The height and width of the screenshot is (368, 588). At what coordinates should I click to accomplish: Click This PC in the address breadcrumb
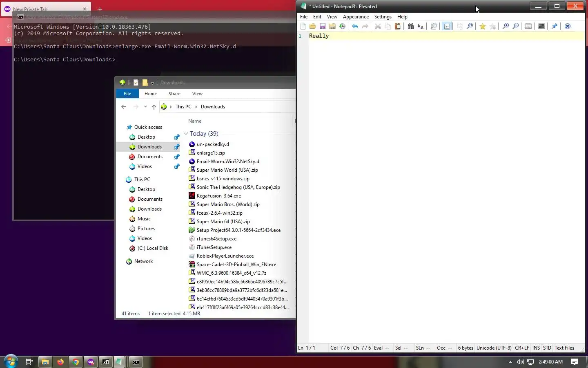tap(183, 107)
